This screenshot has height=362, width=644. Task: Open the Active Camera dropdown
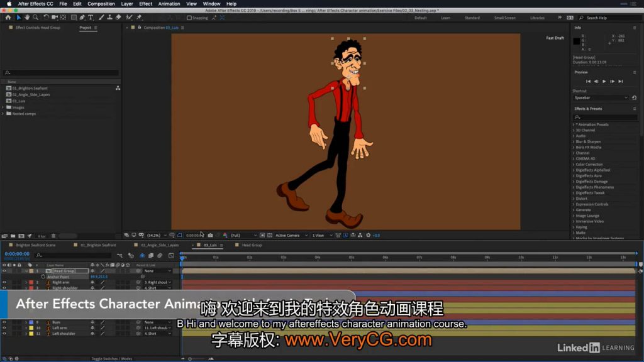coord(291,235)
